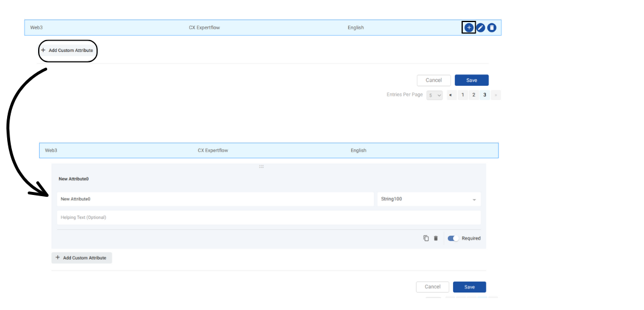Click the trash icon on top Web3 row
Image resolution: width=644 pixels, height=310 pixels.
pos(492,27)
